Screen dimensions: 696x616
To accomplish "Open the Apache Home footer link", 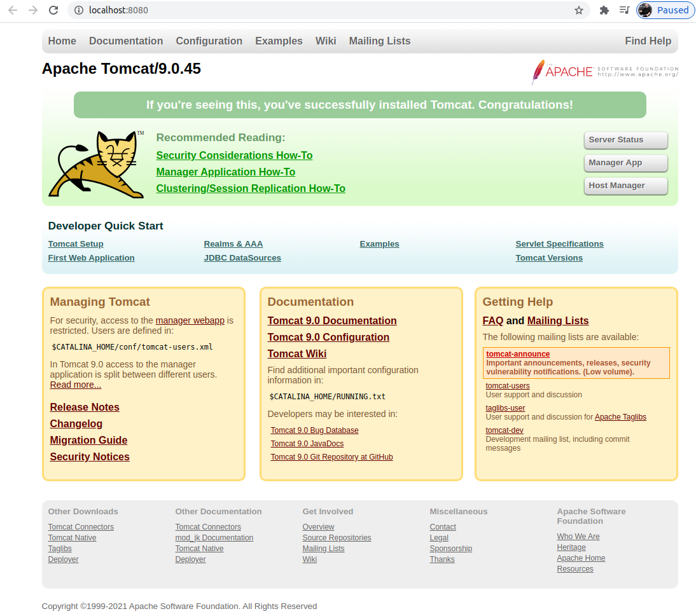I will point(581,558).
